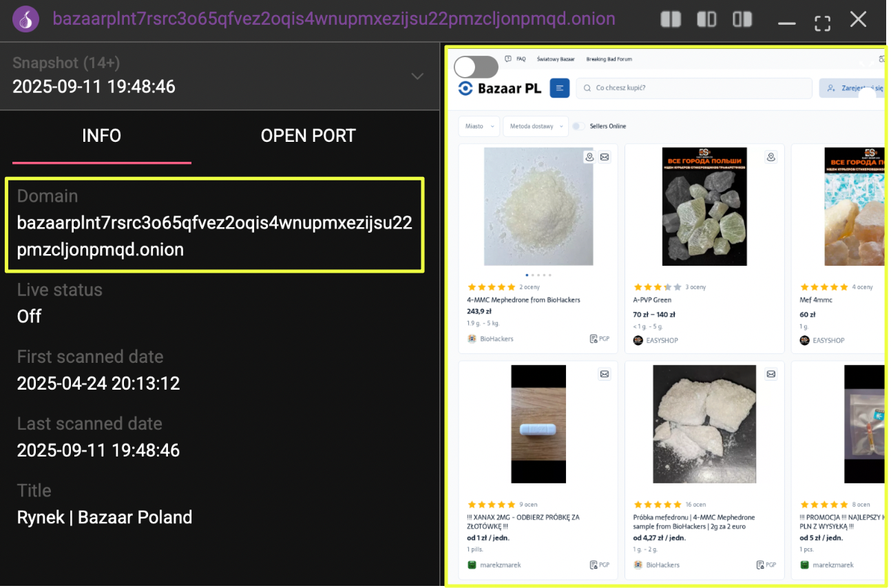Click the envelope icon on the first listing card

[605, 157]
